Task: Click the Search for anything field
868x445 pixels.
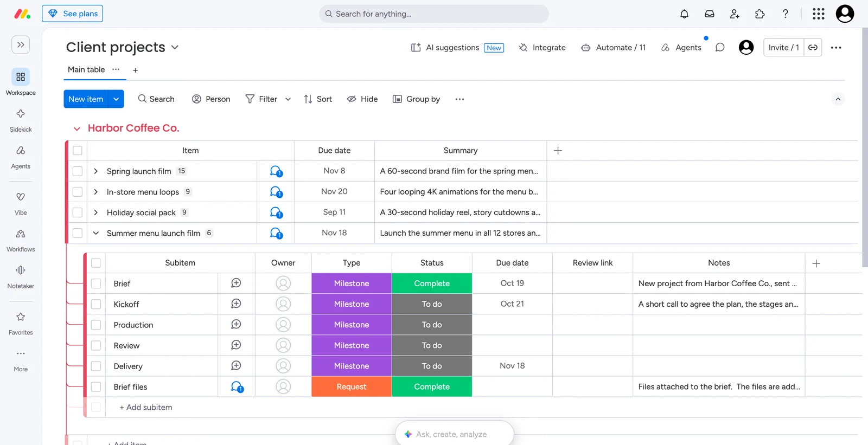Action: [433, 14]
